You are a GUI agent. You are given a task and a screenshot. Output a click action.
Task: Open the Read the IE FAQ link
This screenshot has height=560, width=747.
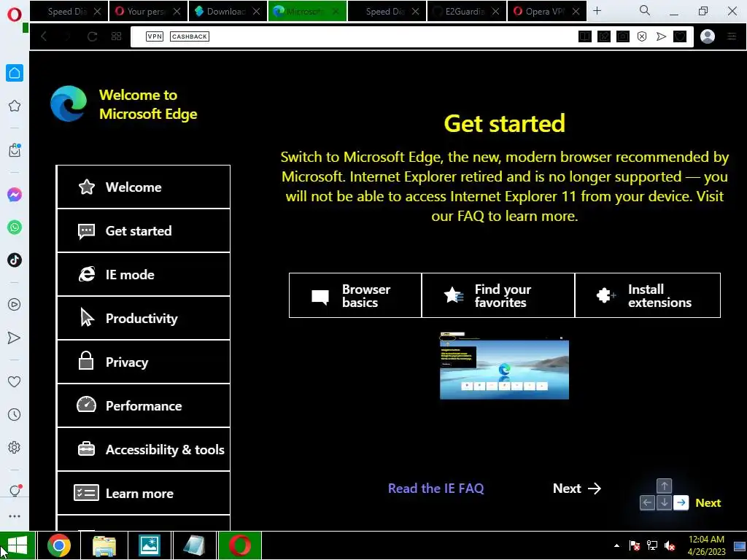coord(436,489)
